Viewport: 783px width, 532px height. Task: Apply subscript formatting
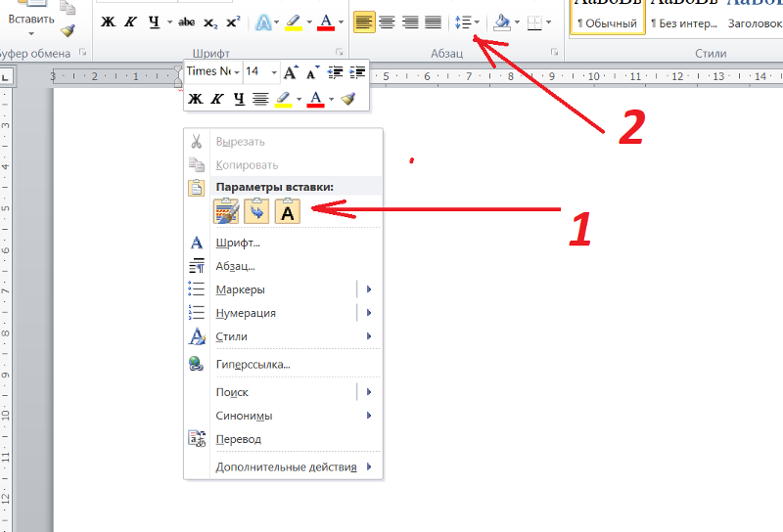(210, 22)
